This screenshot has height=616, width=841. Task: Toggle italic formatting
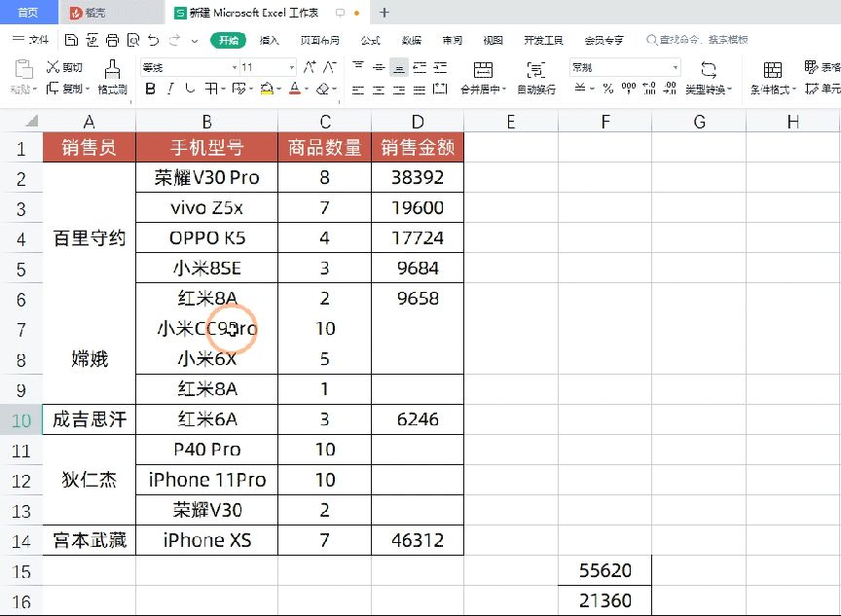point(170,89)
